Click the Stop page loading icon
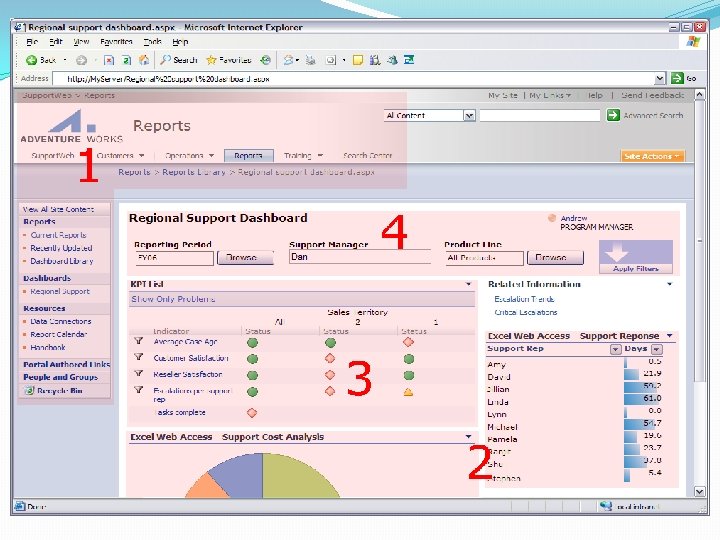Image resolution: width=720 pixels, height=540 pixels. pos(109,60)
